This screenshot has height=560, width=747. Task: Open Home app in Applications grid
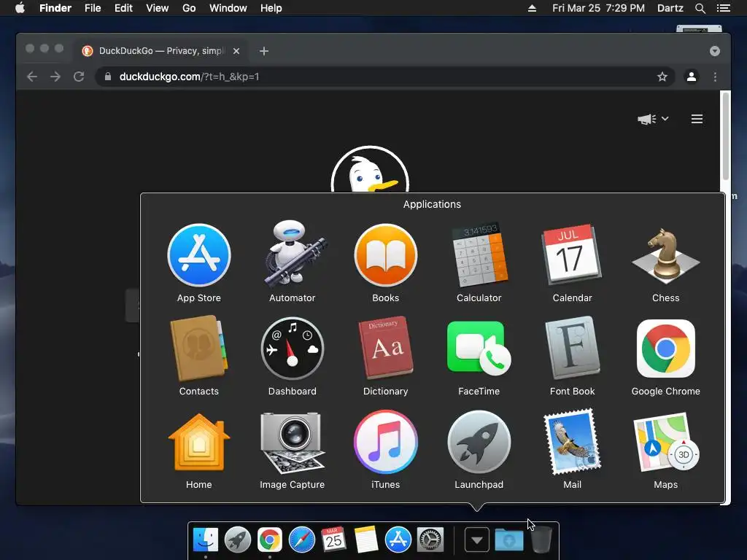click(x=199, y=443)
